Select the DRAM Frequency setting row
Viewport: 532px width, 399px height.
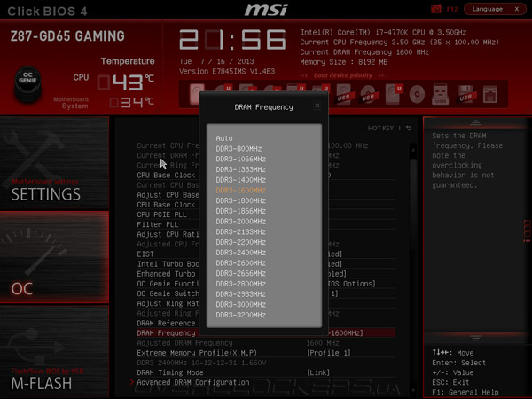click(266, 333)
